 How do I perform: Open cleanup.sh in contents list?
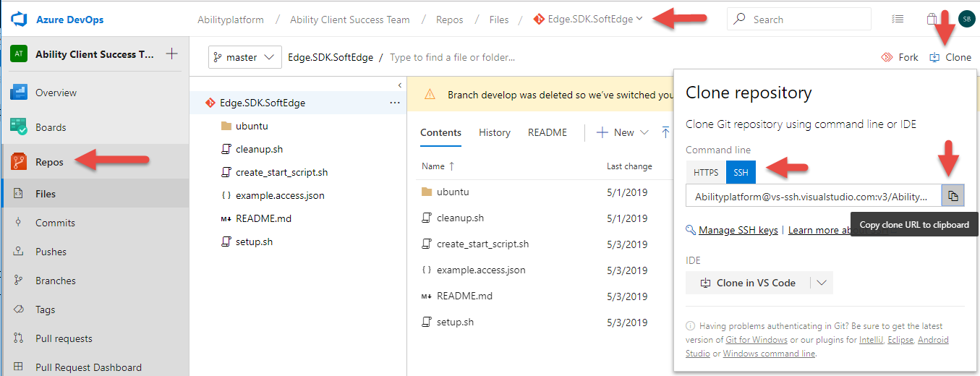(x=460, y=218)
